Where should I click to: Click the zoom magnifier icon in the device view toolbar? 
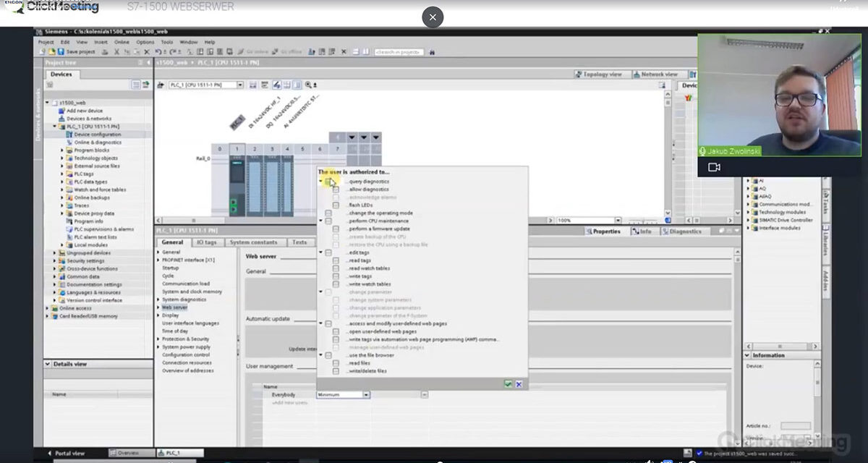click(x=309, y=85)
